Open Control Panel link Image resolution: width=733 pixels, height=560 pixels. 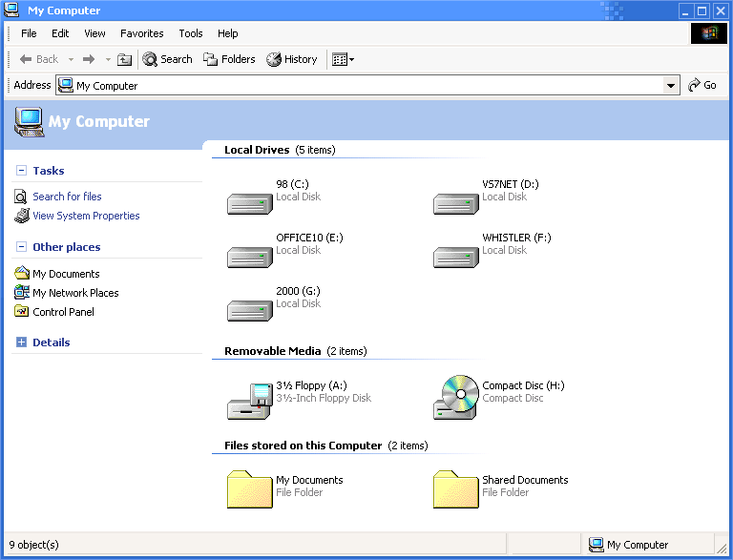click(x=63, y=312)
